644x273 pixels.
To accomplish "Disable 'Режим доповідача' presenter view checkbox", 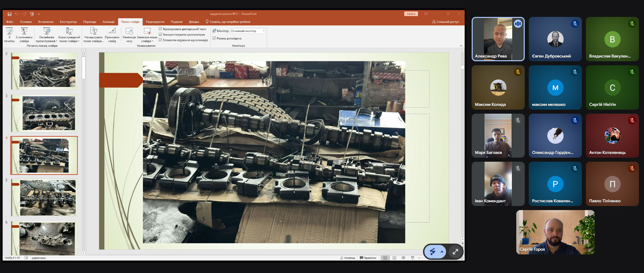I will tap(214, 38).
